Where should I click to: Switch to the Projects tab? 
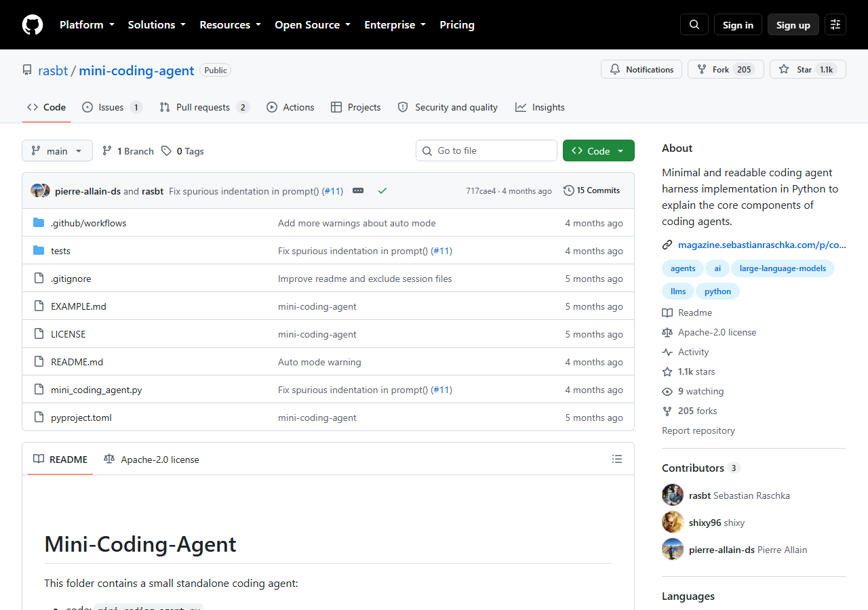point(356,107)
